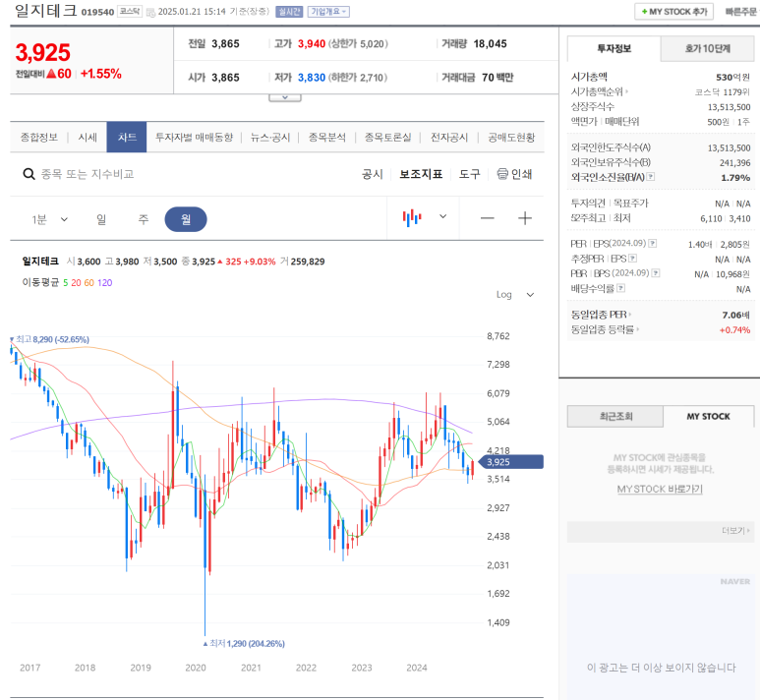
Task: Click the 시가총액 530억원 value
Action: [x=732, y=77]
